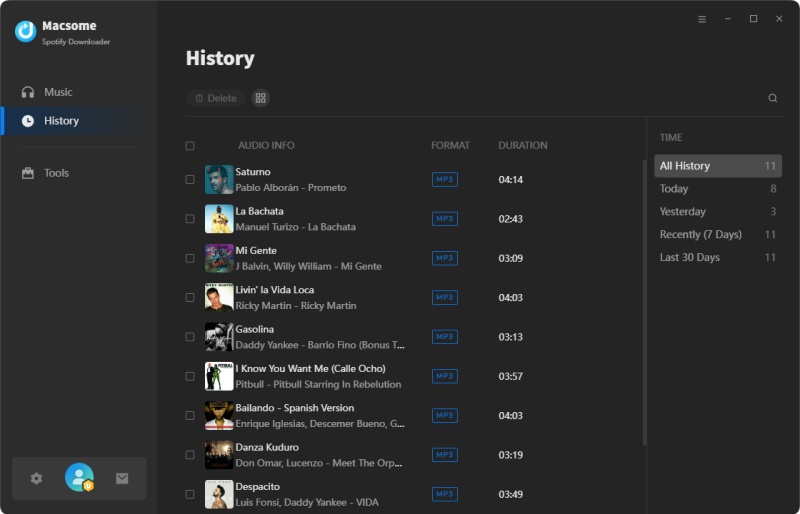Filter by All History
This screenshot has width=800, height=514.
[x=718, y=166]
